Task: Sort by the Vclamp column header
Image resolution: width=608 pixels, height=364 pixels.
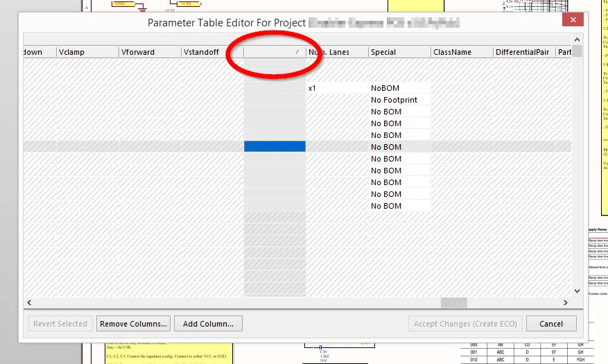Action: 86,52
